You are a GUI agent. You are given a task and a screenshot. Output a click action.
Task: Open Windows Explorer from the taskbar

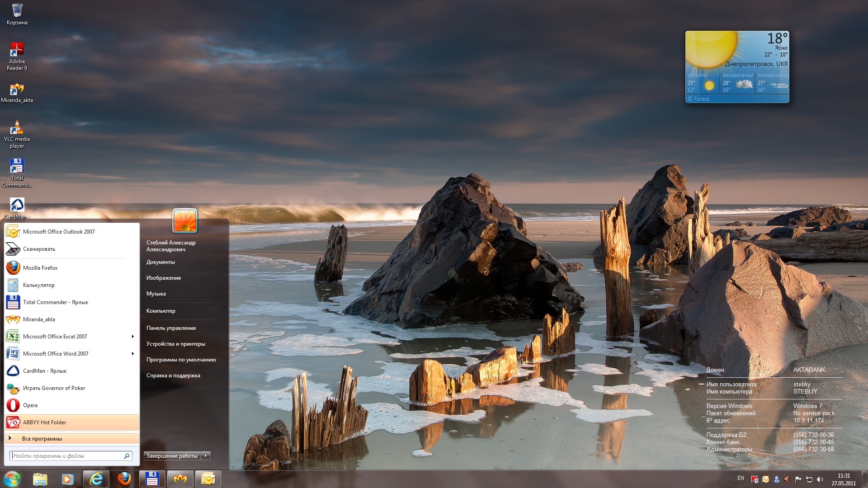(40, 479)
